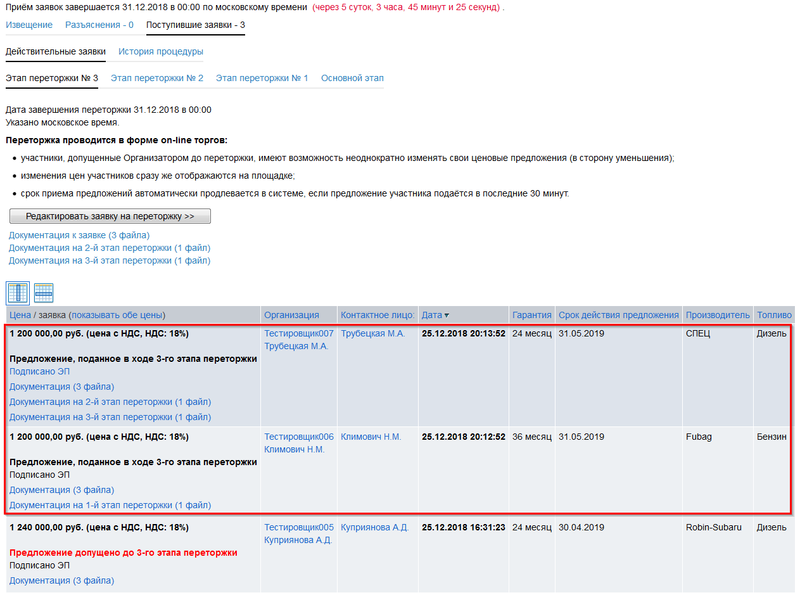Open Тестировщик005 organization link
Image resolution: width=800 pixels, height=595 pixels.
tap(299, 527)
